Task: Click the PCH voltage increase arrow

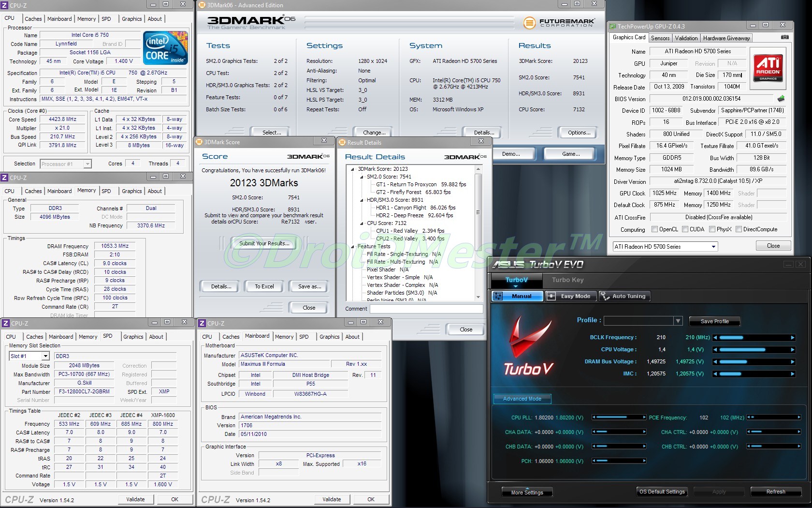Action: point(644,461)
